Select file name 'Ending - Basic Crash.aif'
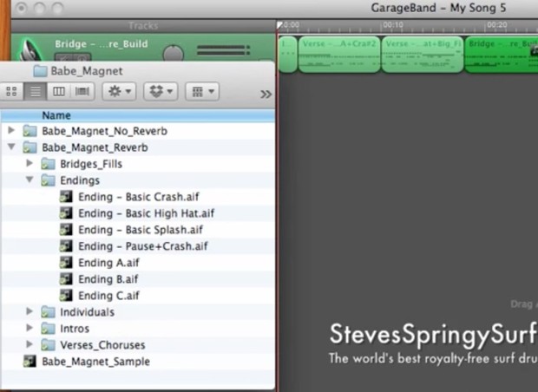 pos(139,197)
